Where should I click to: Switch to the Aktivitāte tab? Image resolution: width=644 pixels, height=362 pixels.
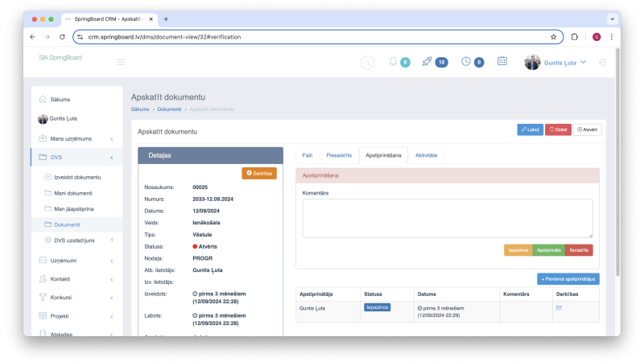[x=426, y=155]
